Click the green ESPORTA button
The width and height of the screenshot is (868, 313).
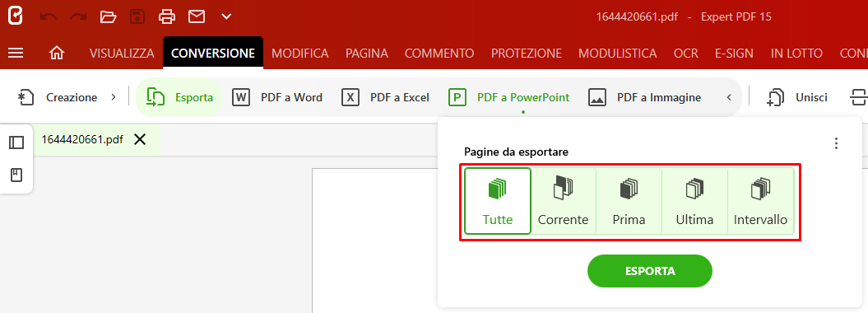pyautogui.click(x=650, y=271)
